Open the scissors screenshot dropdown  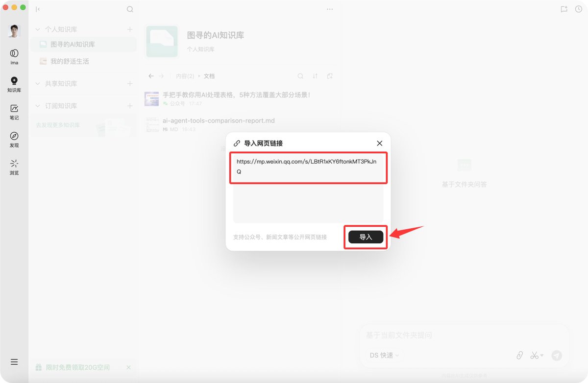pos(537,355)
